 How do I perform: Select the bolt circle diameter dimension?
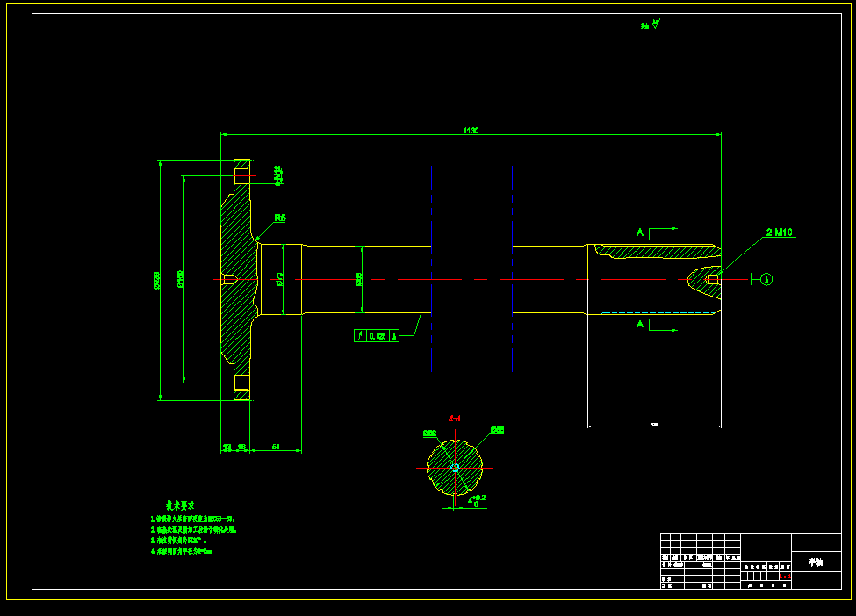(180, 279)
